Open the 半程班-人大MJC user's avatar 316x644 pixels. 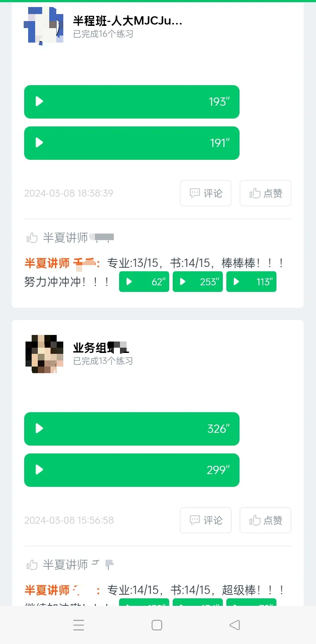click(x=44, y=25)
